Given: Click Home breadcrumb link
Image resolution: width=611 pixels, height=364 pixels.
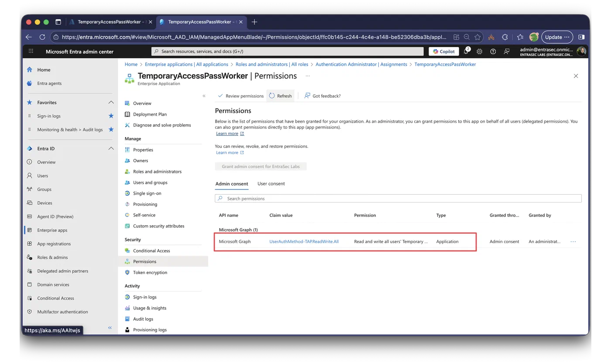Looking at the screenshot, I should tap(131, 64).
